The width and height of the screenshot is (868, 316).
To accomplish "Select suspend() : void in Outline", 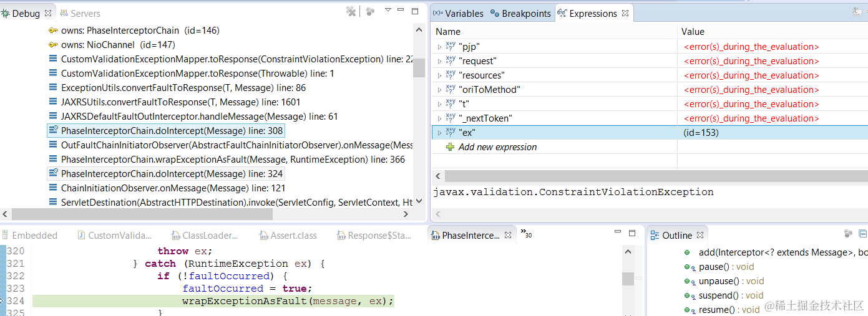I will 724,295.
